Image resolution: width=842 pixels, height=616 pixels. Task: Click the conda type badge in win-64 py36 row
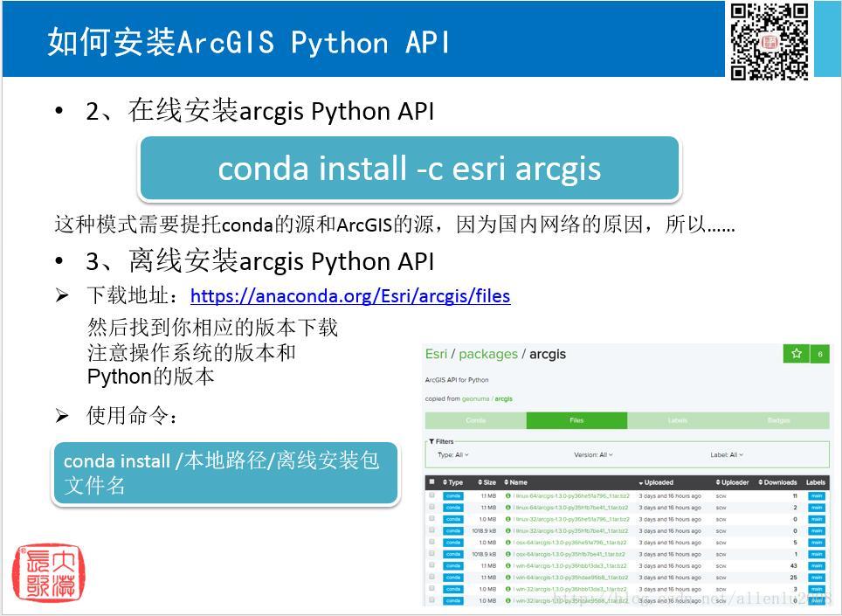coord(453,565)
